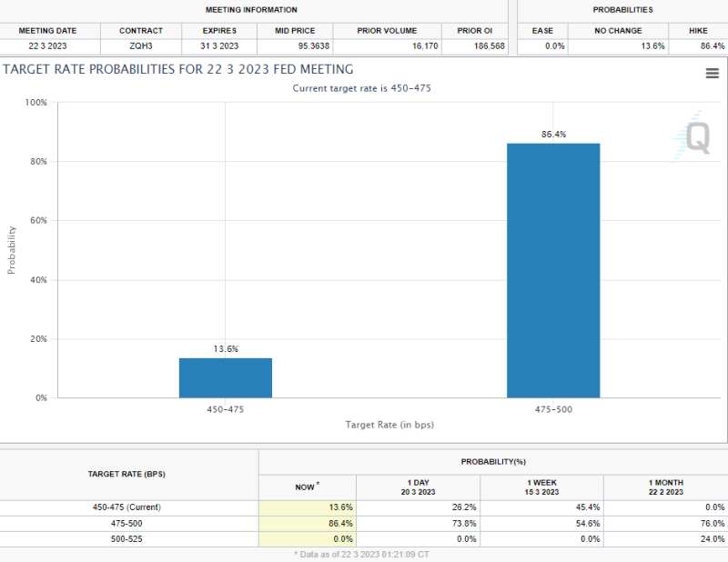This screenshot has width=728, height=562.
Task: Click the 86.4% data label above bar
Action: pyautogui.click(x=553, y=134)
